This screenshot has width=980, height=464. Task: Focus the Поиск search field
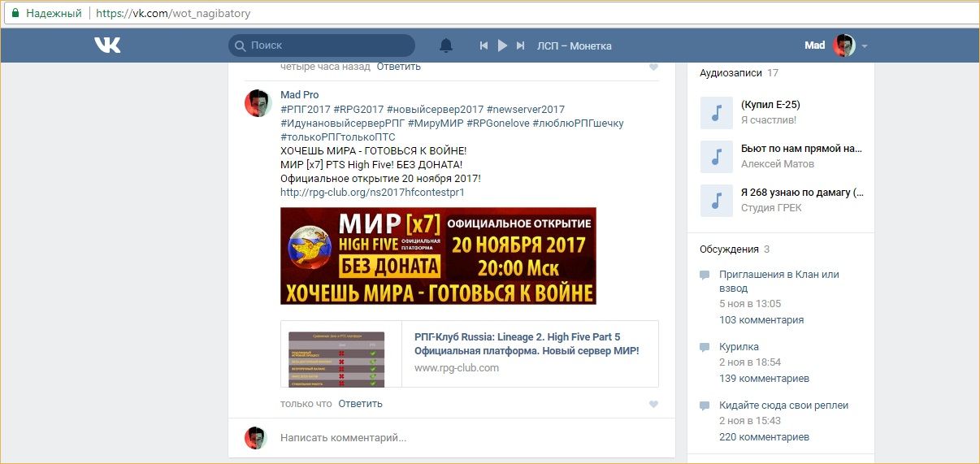(x=322, y=46)
